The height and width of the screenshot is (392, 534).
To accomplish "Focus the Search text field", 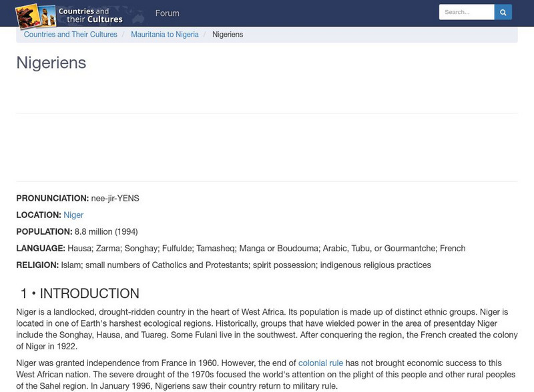I will (x=466, y=12).
